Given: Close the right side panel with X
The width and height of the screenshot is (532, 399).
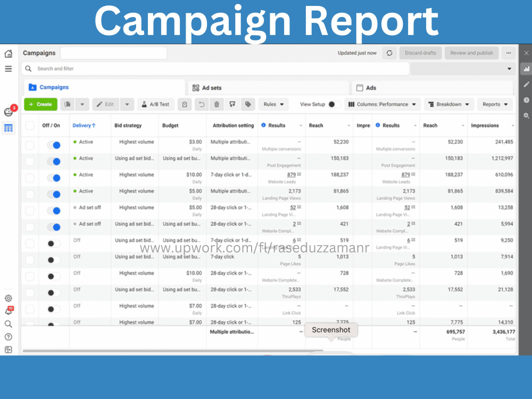Looking at the screenshot, I should [x=526, y=53].
